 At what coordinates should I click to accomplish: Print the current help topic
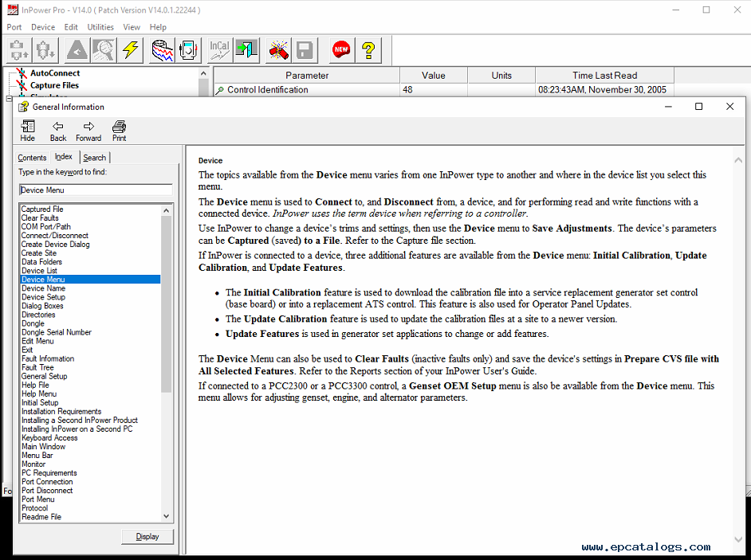[120, 131]
